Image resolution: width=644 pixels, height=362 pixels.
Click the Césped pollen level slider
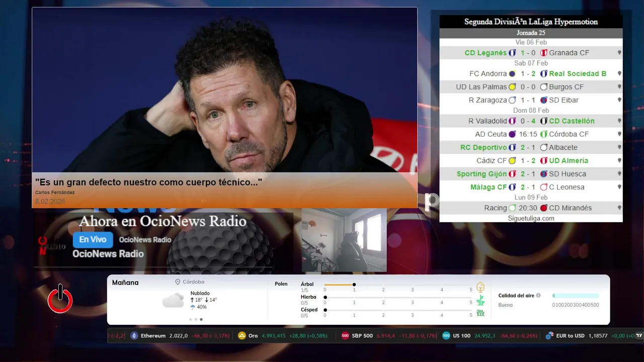pyautogui.click(x=398, y=310)
